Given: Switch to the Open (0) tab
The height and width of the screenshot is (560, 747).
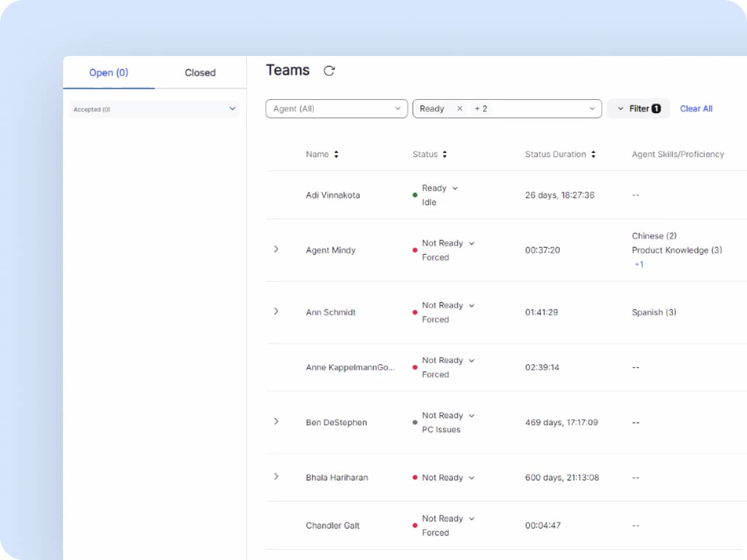Looking at the screenshot, I should (x=109, y=73).
